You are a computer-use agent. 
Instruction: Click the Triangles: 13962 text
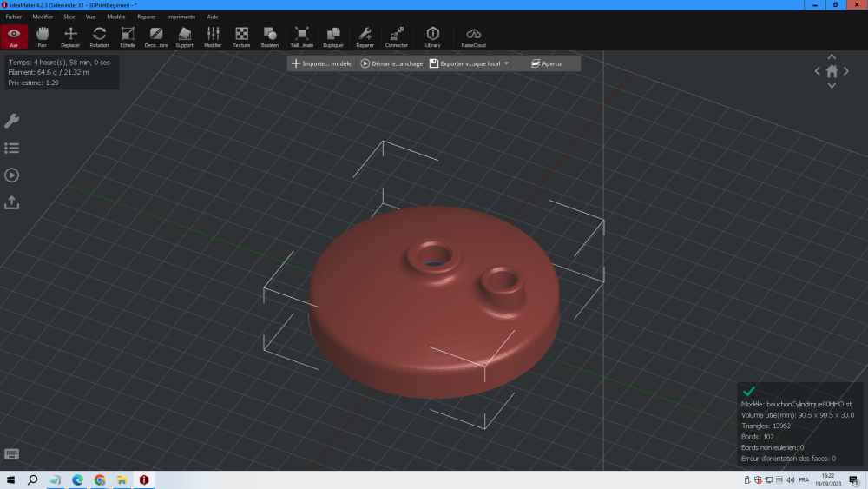click(766, 426)
